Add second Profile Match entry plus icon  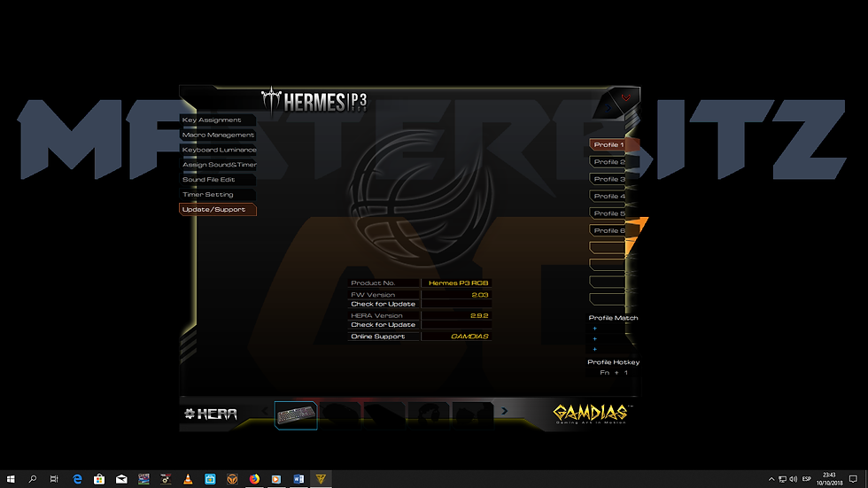coord(594,339)
